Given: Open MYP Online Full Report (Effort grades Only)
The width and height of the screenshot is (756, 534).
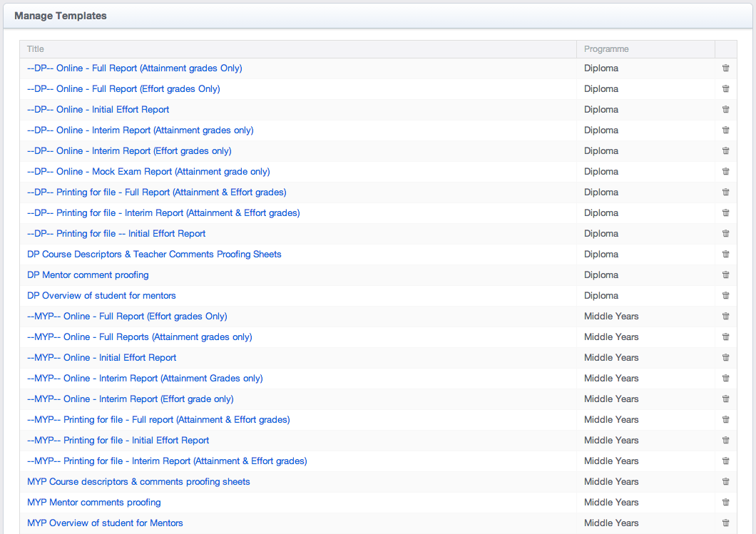Looking at the screenshot, I should point(127,317).
